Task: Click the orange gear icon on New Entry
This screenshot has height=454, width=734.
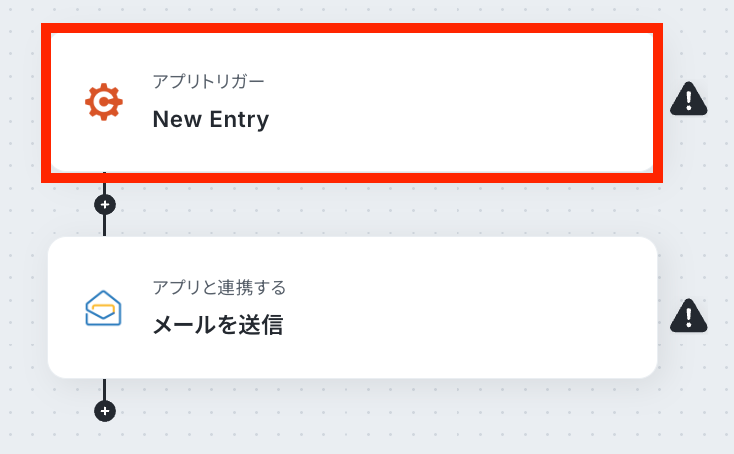Action: (x=103, y=102)
